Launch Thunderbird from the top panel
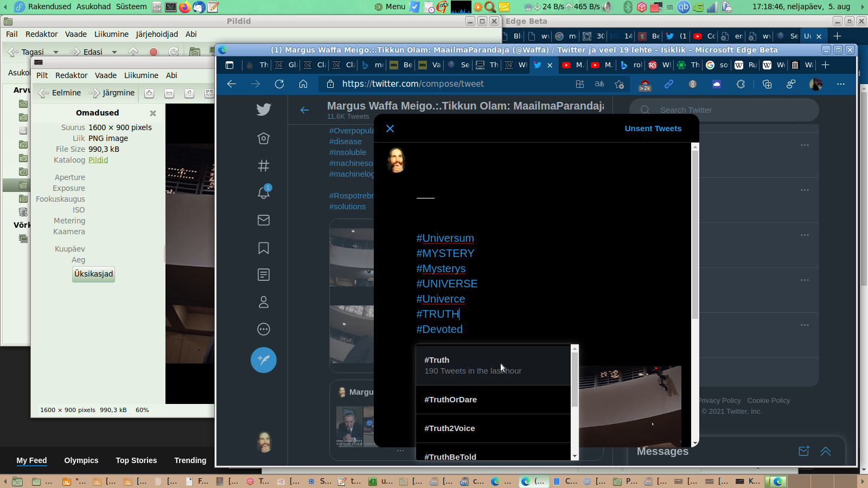Image resolution: width=868 pixels, height=488 pixels. pos(199,7)
